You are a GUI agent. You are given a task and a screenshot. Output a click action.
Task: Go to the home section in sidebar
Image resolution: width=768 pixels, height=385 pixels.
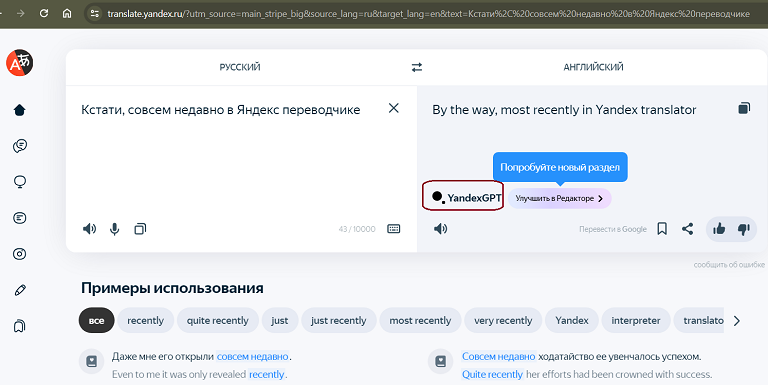tap(20, 110)
